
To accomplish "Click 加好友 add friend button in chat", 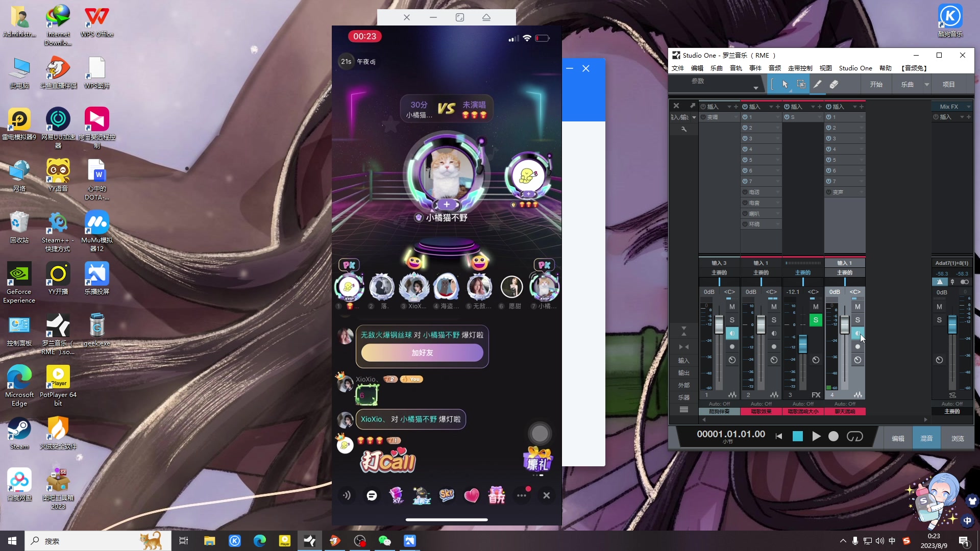I will click(422, 353).
